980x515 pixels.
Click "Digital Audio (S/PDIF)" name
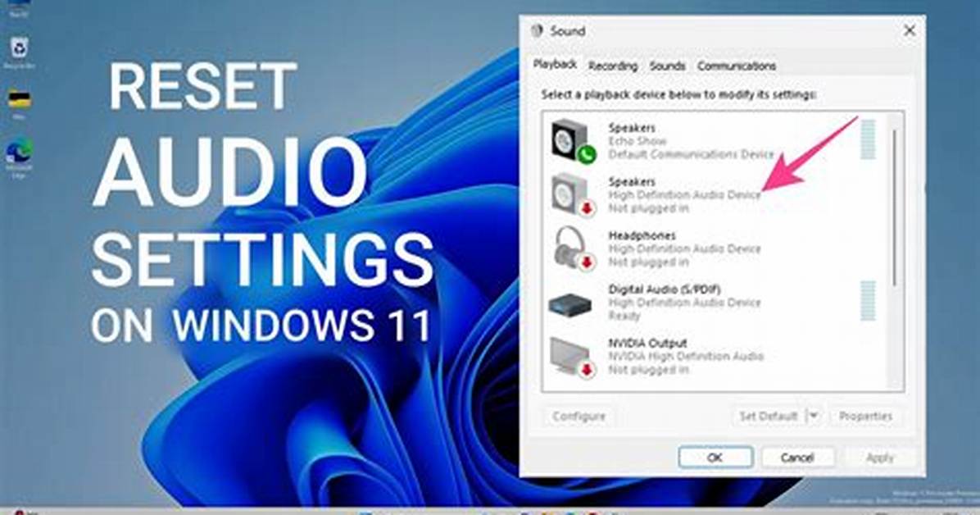coord(665,289)
